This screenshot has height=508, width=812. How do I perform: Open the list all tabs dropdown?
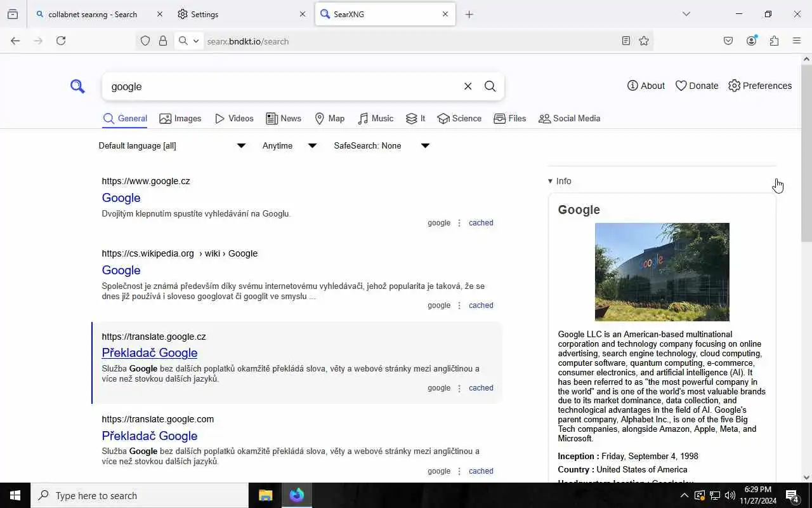pos(686,14)
